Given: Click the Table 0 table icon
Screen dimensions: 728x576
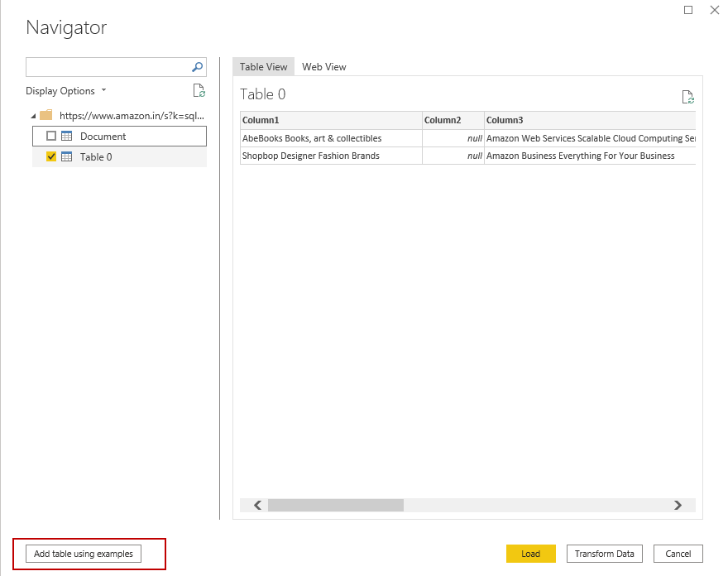Looking at the screenshot, I should [67, 156].
